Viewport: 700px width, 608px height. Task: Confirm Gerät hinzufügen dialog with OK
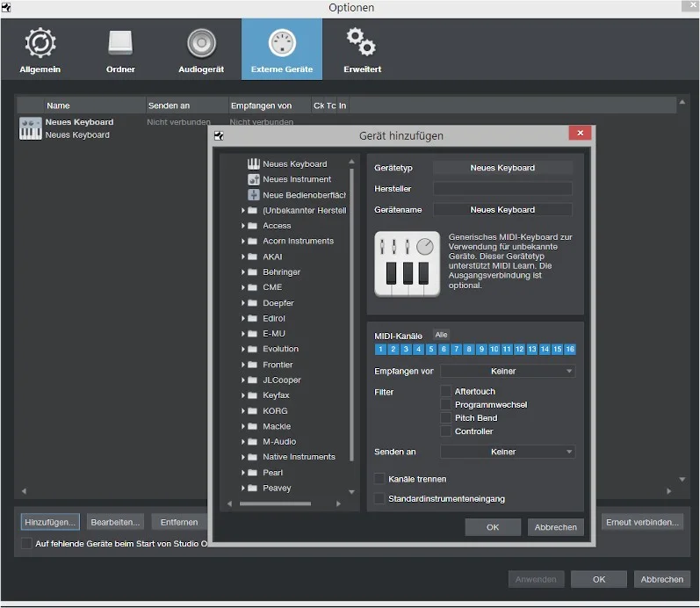click(493, 527)
